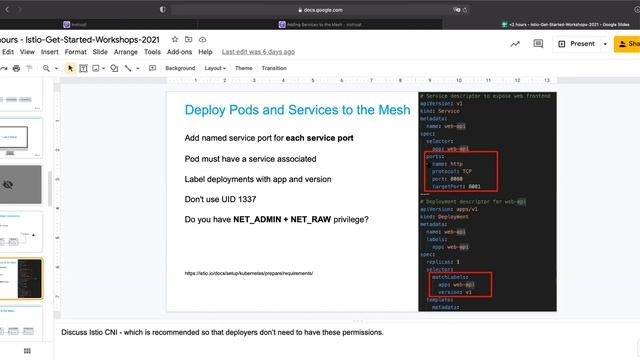
Task: Click the reader translate icon in address bar
Action: 456,10
